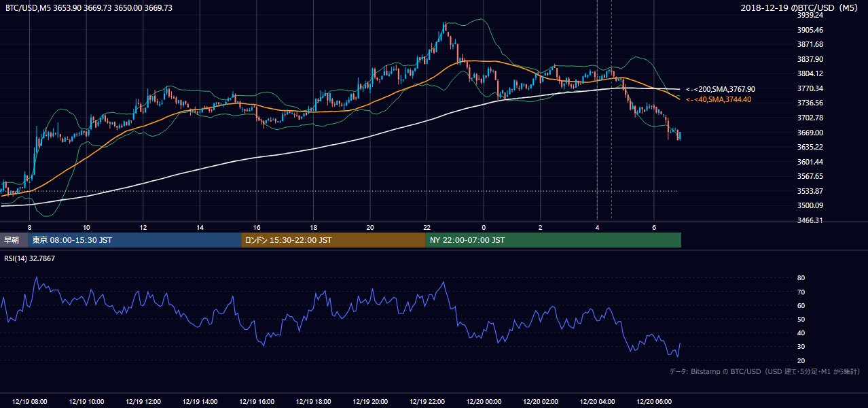Click the bottom time label 12/19 20:00
This screenshot has width=868, height=408.
pos(370,402)
